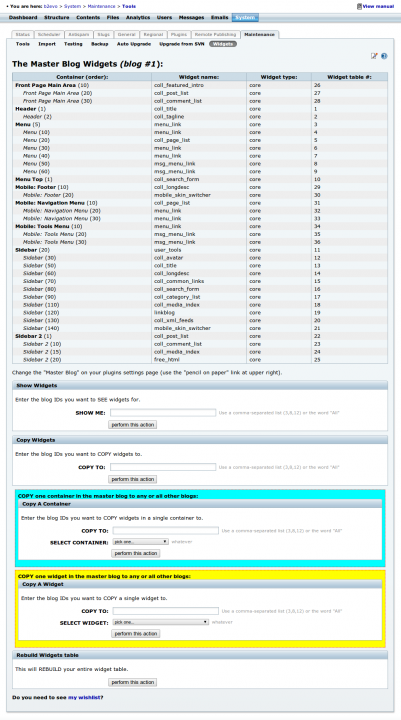This screenshot has width=401, height=720.
Task: Switch to the General tab
Action: (x=126, y=34)
